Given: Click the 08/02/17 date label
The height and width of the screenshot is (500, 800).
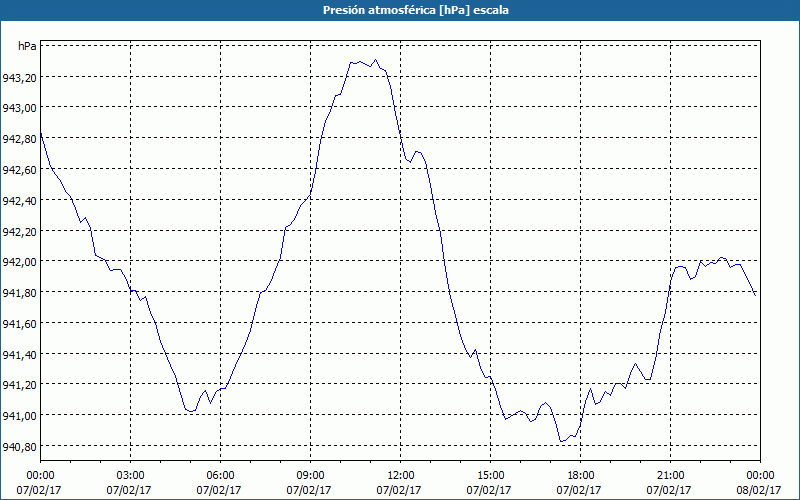Looking at the screenshot, I should tap(759, 490).
